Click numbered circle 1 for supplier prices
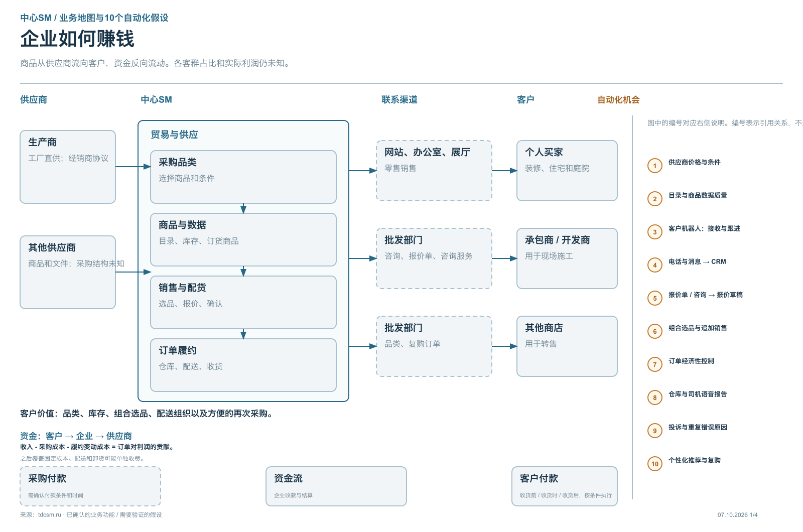This screenshot has width=803, height=532. (655, 166)
